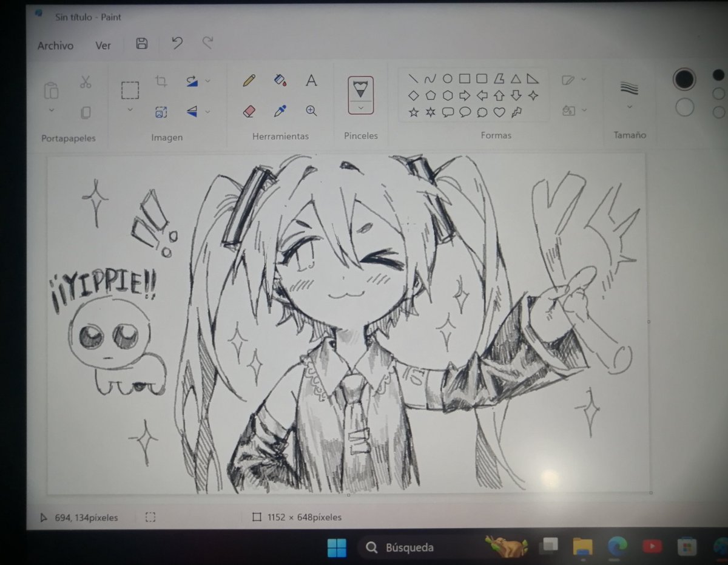Pick the diamond shape
The width and height of the screenshot is (728, 565).
click(413, 96)
